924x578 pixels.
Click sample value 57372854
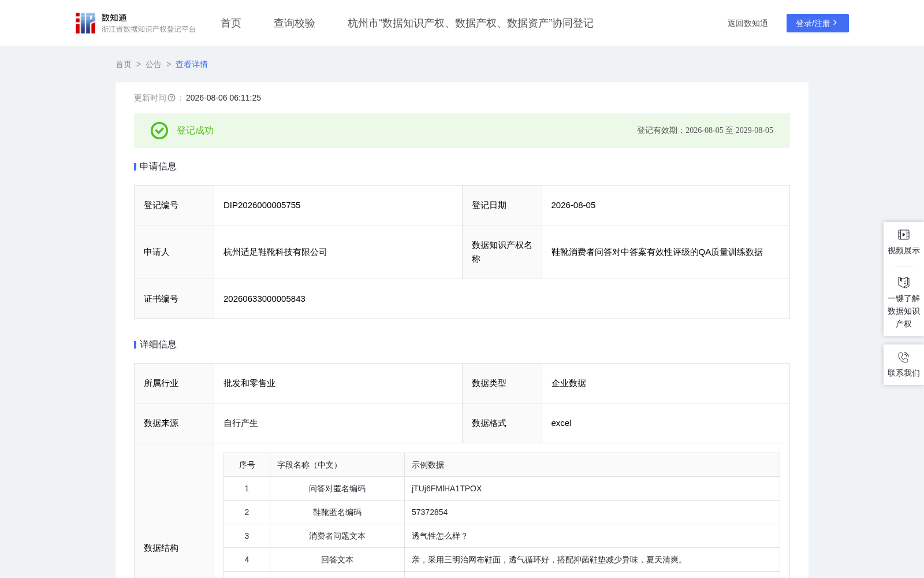pos(430,512)
